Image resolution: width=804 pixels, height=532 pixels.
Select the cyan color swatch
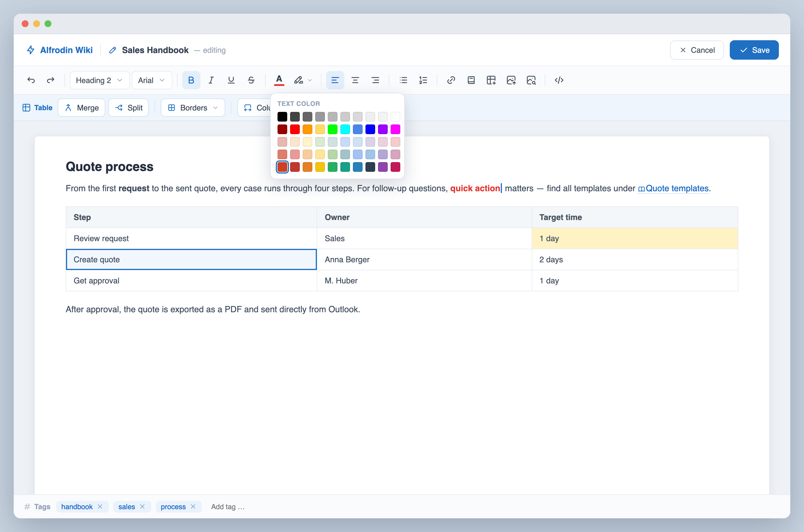(x=345, y=129)
